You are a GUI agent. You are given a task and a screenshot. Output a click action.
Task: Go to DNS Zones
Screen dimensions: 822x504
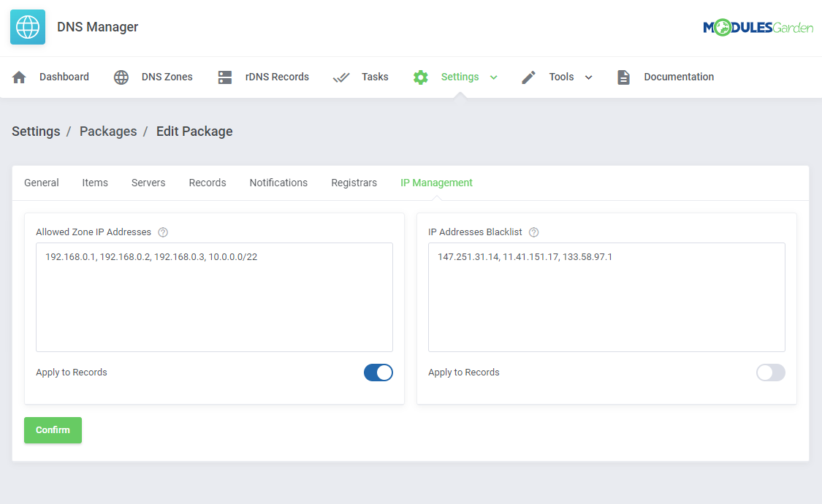[167, 77]
